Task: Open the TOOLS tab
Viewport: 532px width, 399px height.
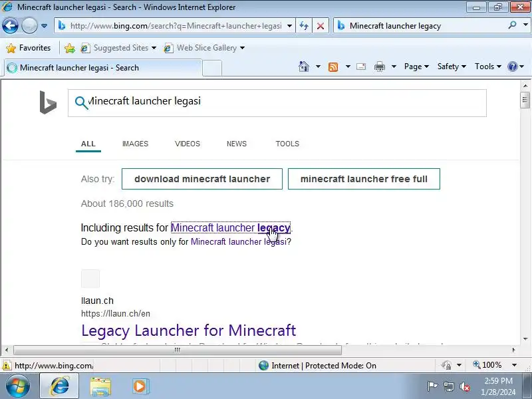Action: pos(287,144)
